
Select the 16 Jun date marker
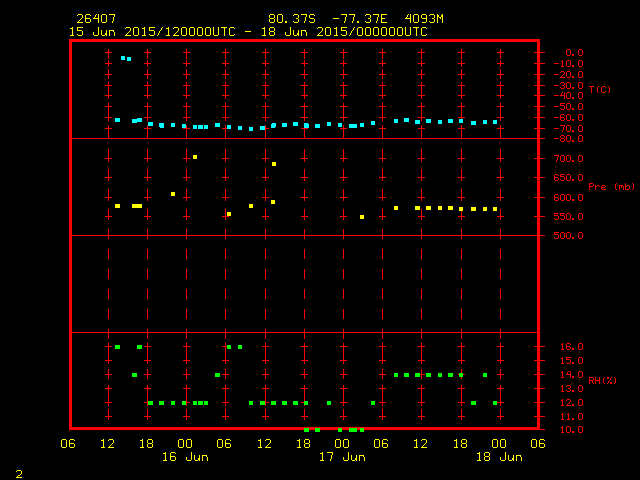185,457
